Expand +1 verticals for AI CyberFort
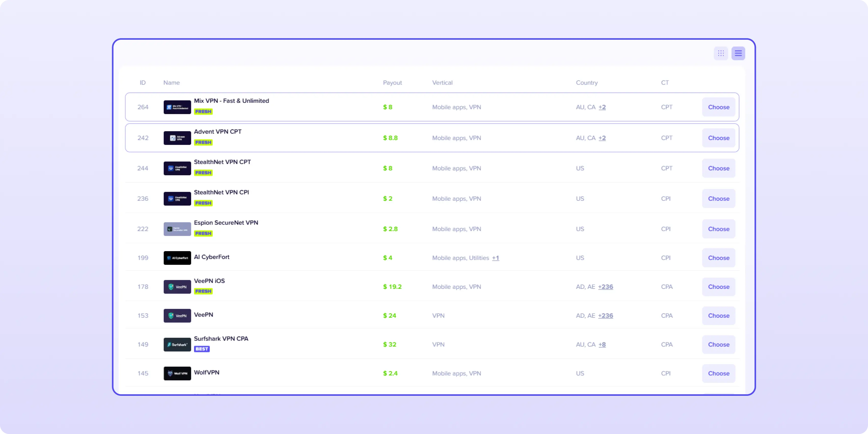This screenshot has height=434, width=868. (495, 258)
